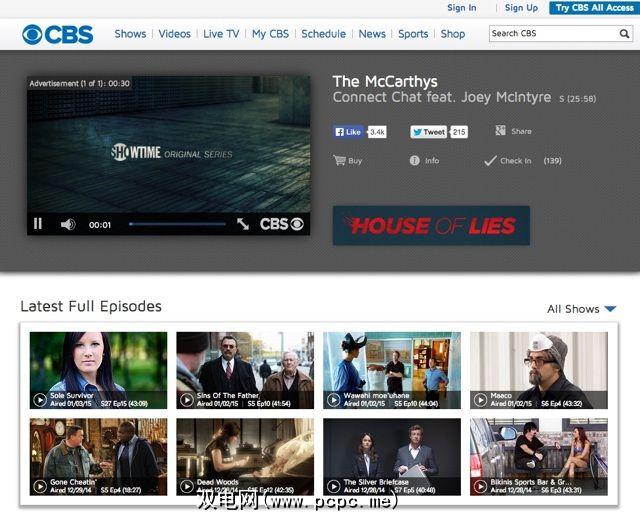The width and height of the screenshot is (640, 524).
Task: Click the Facebook like count 3.4k
Action: coord(377,132)
